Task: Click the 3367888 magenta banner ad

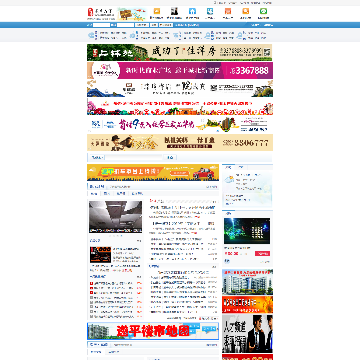Action: click(x=180, y=71)
